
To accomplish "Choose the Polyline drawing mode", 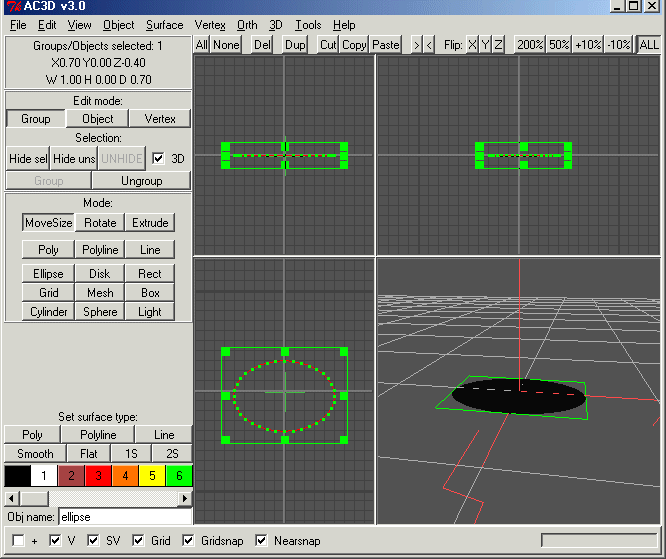I will pyautogui.click(x=100, y=249).
